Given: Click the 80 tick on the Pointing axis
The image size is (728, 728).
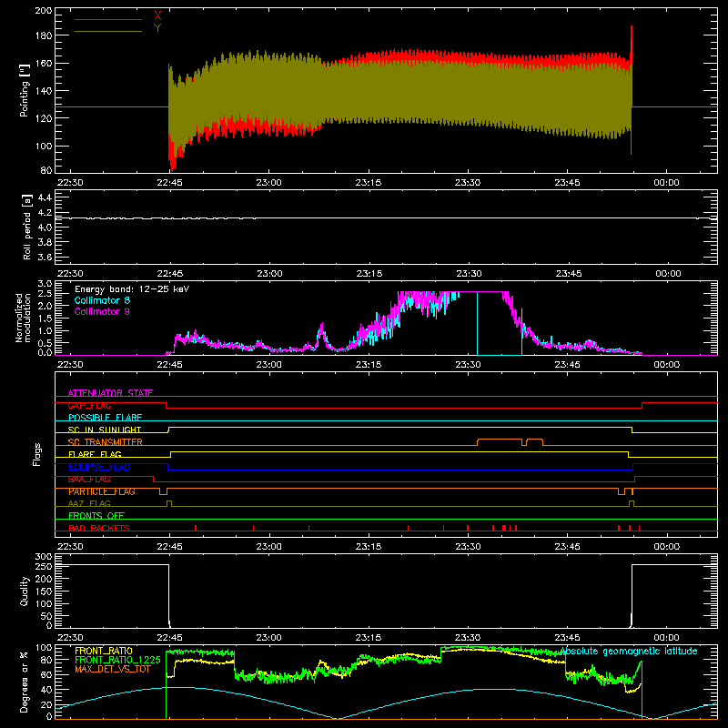Looking at the screenshot, I should (x=46, y=170).
